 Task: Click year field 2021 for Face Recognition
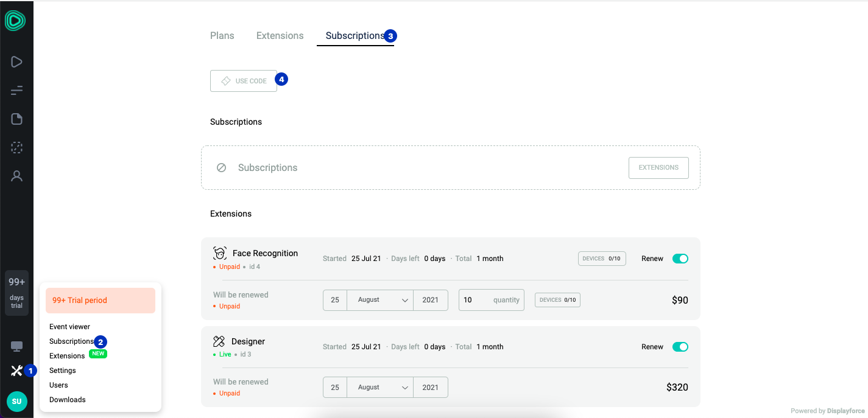tap(431, 300)
